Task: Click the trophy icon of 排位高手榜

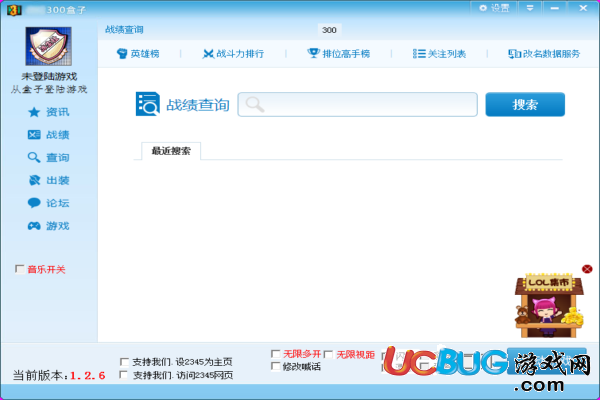Action: pyautogui.click(x=313, y=53)
